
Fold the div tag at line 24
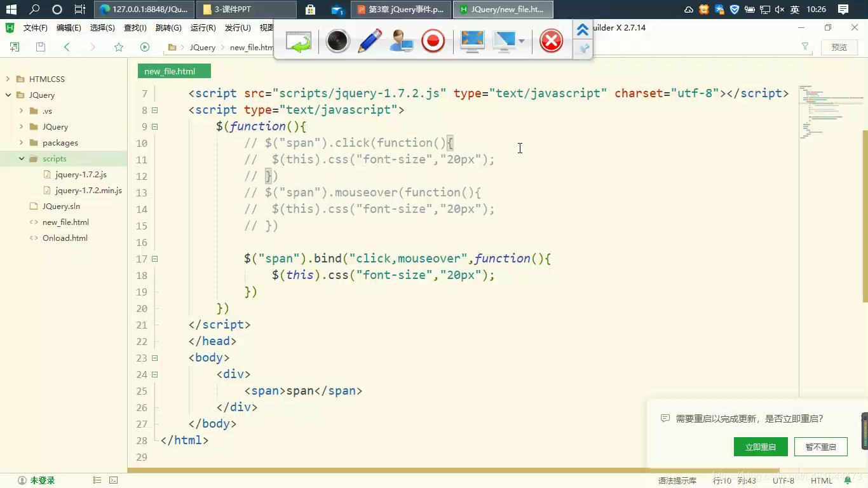coord(154,374)
